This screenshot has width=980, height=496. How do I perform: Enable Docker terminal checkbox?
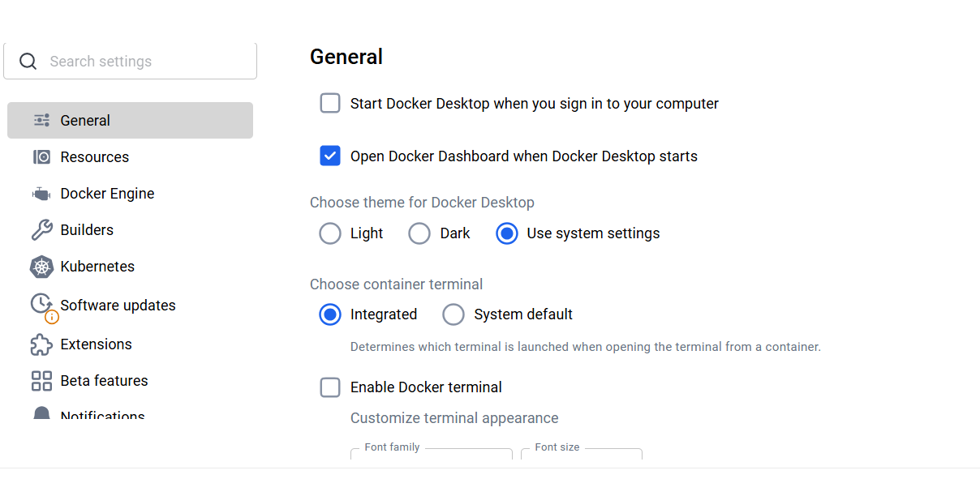coord(330,387)
